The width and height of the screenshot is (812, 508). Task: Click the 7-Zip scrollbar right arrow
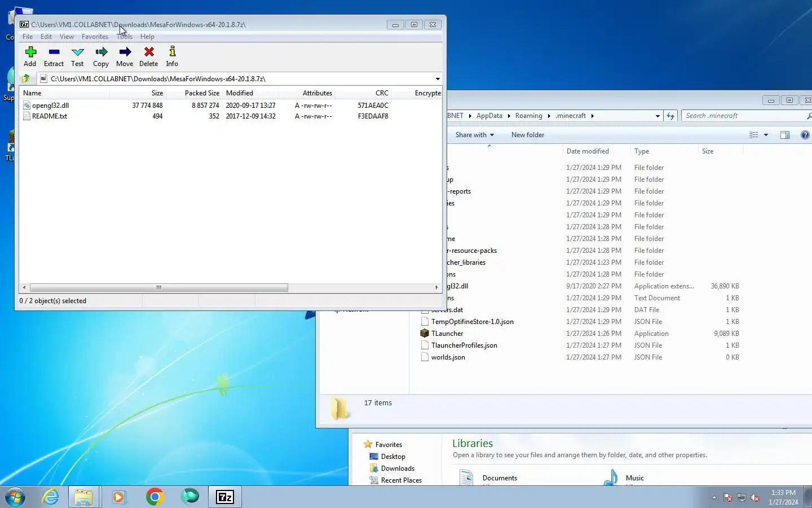pos(436,288)
